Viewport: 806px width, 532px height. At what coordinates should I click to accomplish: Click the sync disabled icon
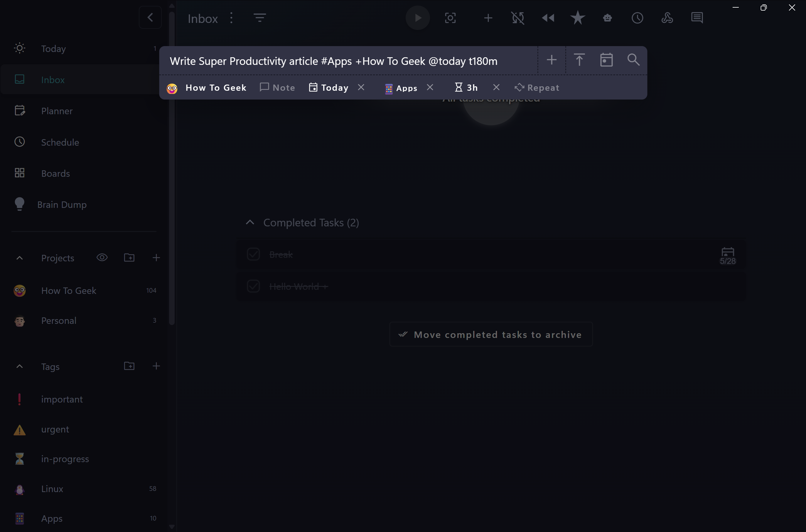click(x=518, y=18)
